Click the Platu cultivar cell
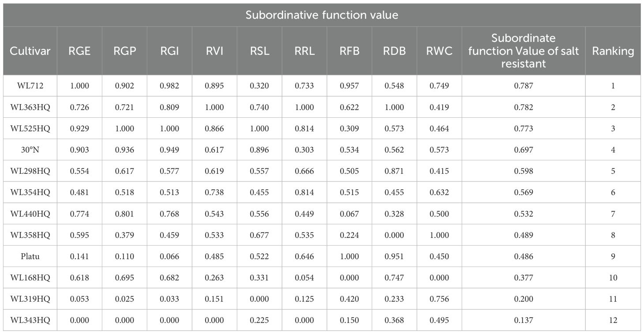 [30, 256]
